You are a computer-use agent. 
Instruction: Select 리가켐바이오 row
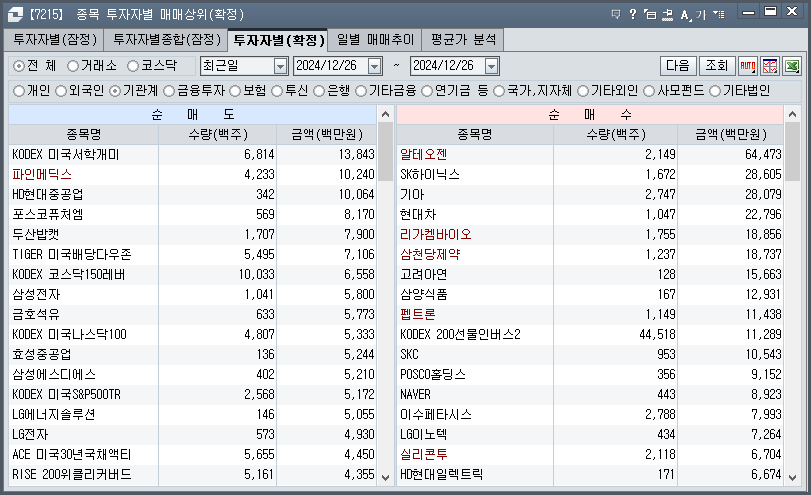coord(590,234)
